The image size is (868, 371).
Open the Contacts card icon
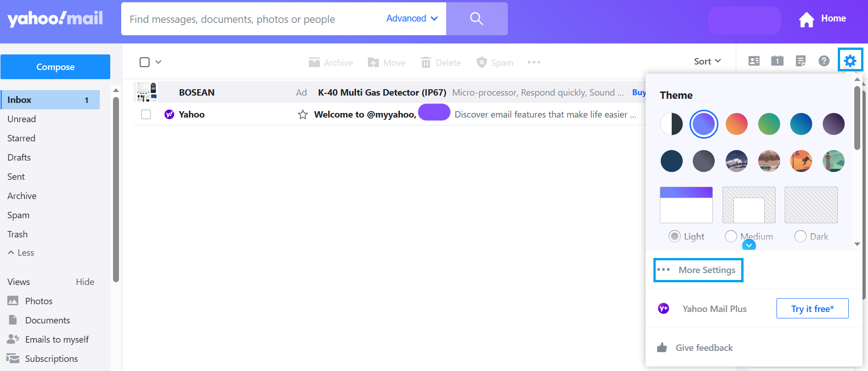(754, 61)
